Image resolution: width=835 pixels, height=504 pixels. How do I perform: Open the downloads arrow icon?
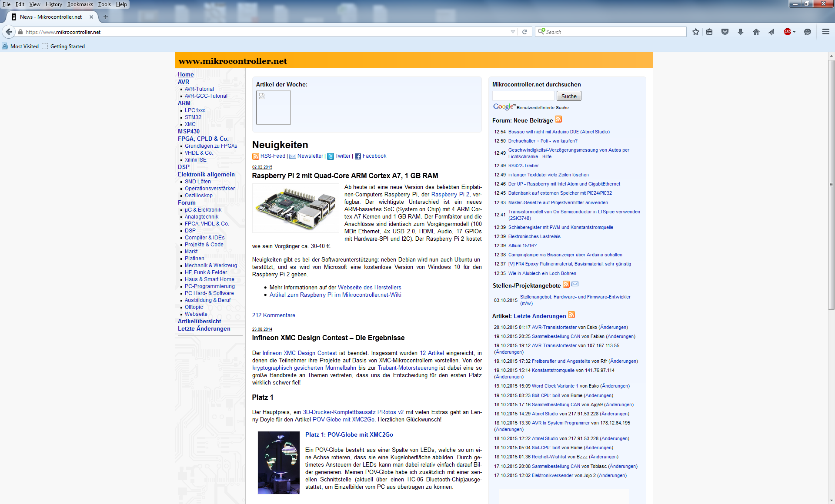[x=741, y=32]
